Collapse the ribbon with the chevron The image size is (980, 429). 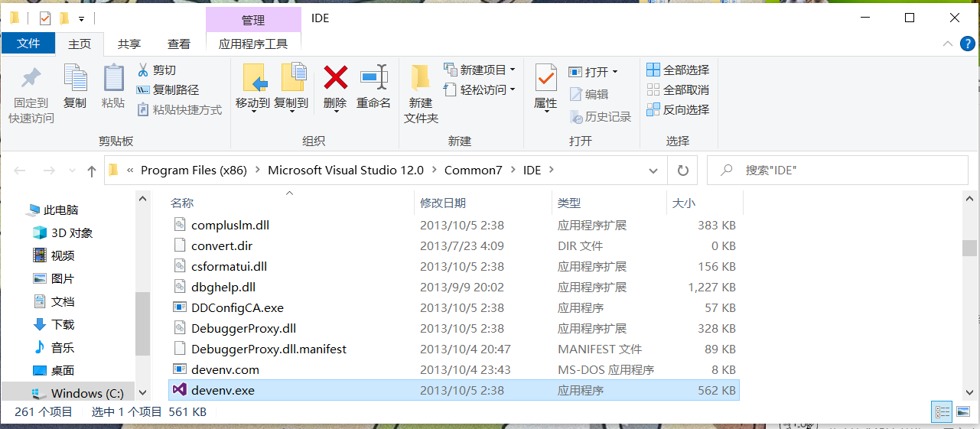[x=949, y=44]
